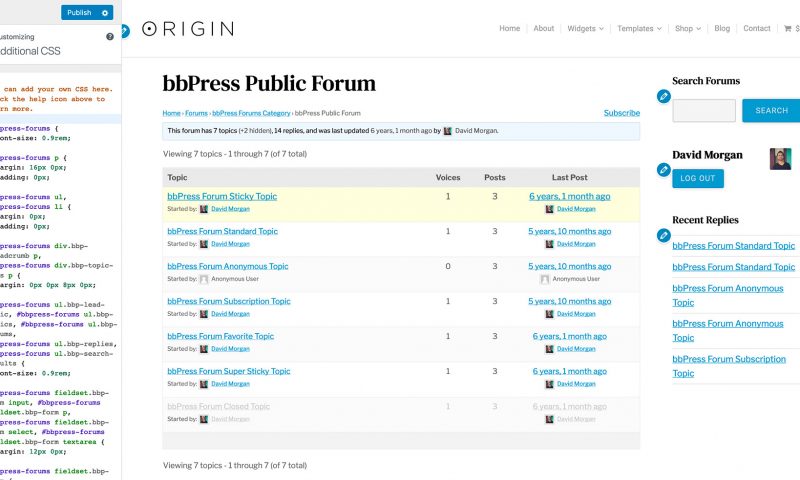
Task: Click the edit pencil for Search Forums widget
Action: [x=664, y=96]
